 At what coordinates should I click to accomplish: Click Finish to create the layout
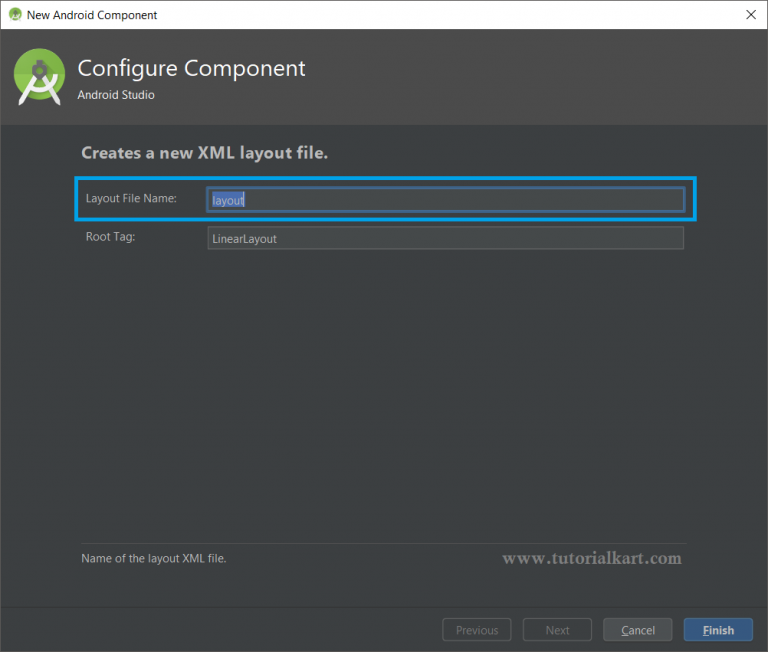[x=718, y=630]
